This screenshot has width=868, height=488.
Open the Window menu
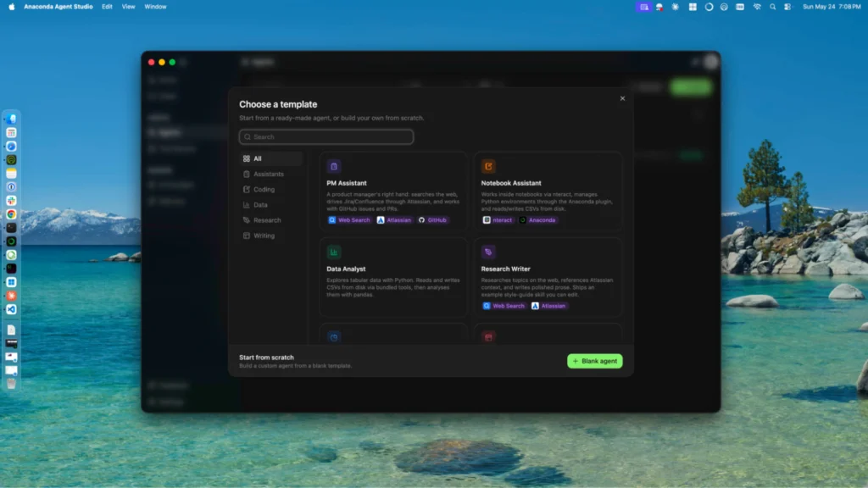156,7
